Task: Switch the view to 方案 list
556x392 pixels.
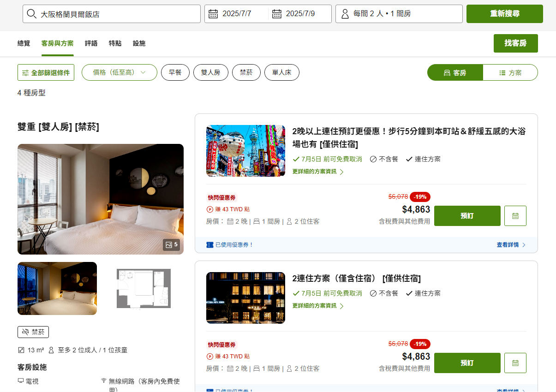Action: click(x=510, y=73)
